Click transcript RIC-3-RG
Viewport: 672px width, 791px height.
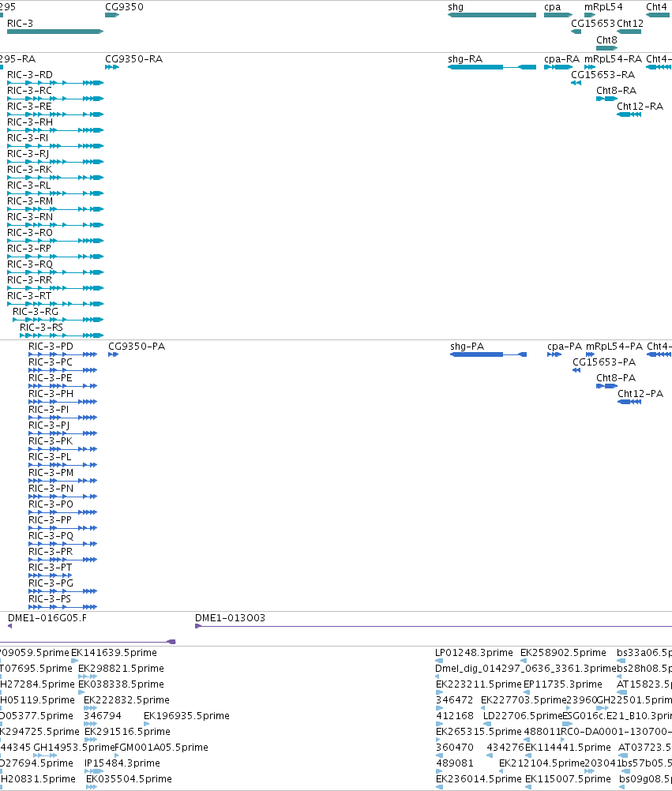[x=58, y=320]
